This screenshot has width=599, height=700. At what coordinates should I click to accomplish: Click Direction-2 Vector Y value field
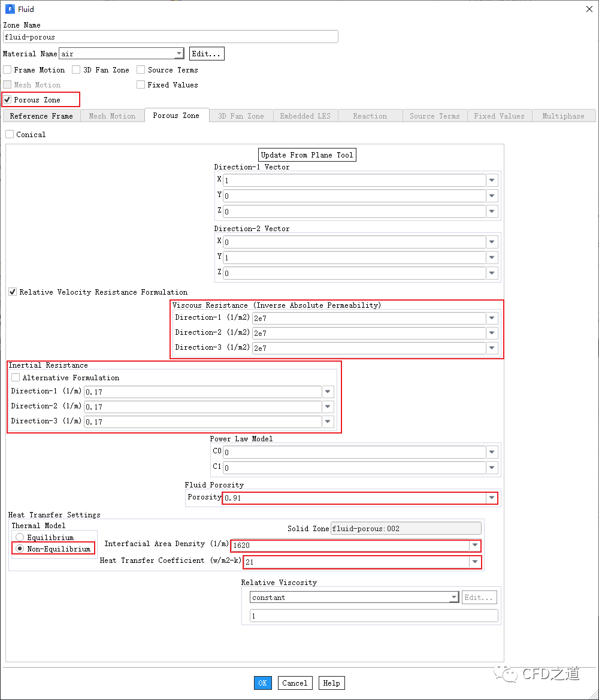pyautogui.click(x=354, y=257)
